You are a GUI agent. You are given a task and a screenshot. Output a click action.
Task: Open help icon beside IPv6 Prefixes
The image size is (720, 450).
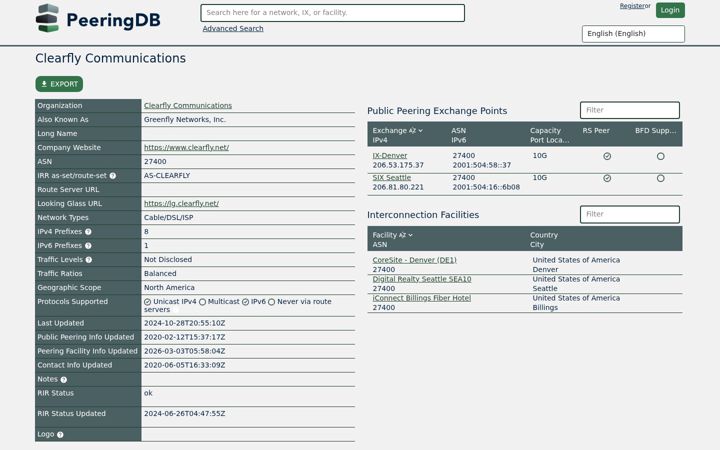tap(88, 246)
